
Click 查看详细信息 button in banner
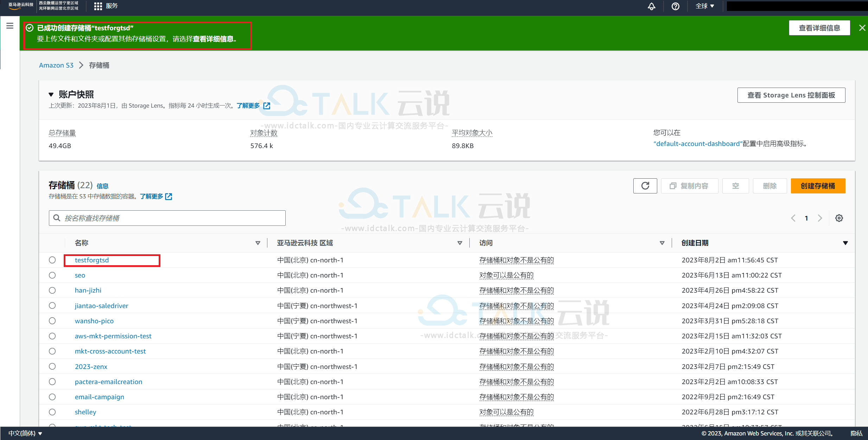click(x=819, y=28)
